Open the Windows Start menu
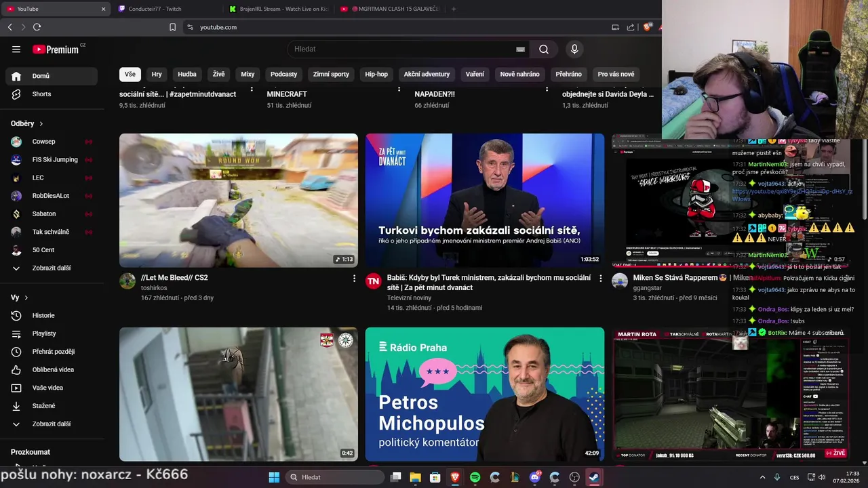The image size is (868, 488). [274, 477]
